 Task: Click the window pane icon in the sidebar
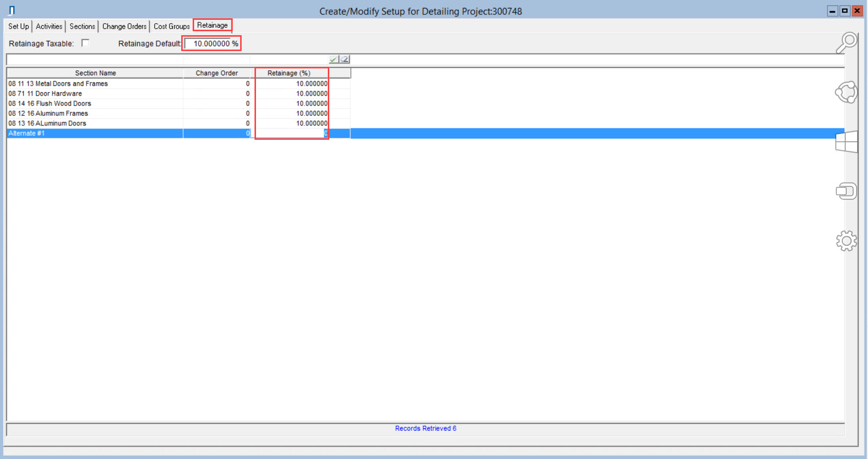tap(846, 142)
